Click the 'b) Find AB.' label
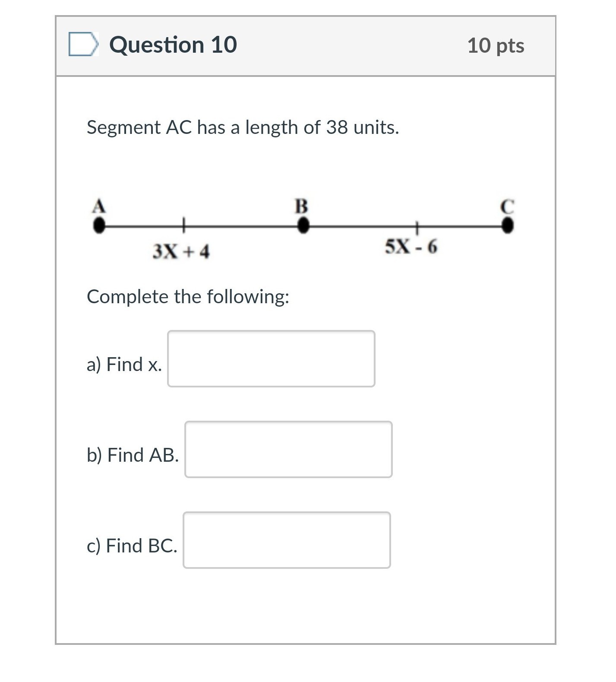616x682 pixels. (133, 455)
